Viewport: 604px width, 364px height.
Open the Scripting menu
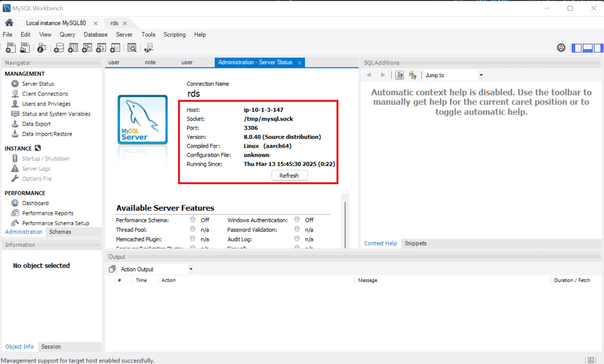click(174, 34)
